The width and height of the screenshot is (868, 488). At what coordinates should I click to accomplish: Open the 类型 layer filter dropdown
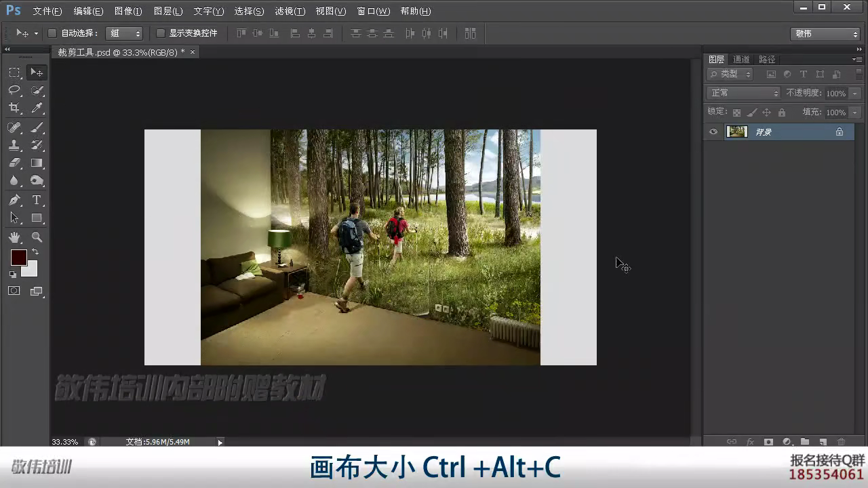pyautogui.click(x=730, y=75)
